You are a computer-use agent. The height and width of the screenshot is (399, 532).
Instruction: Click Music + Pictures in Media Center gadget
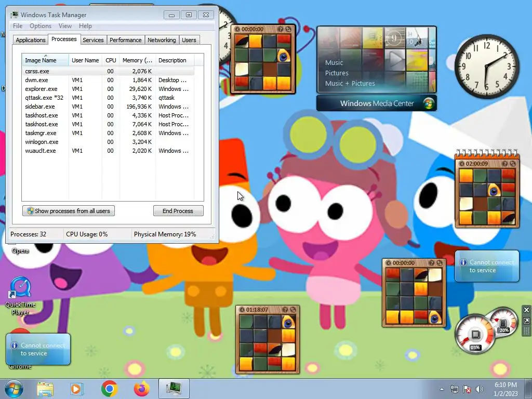350,84
